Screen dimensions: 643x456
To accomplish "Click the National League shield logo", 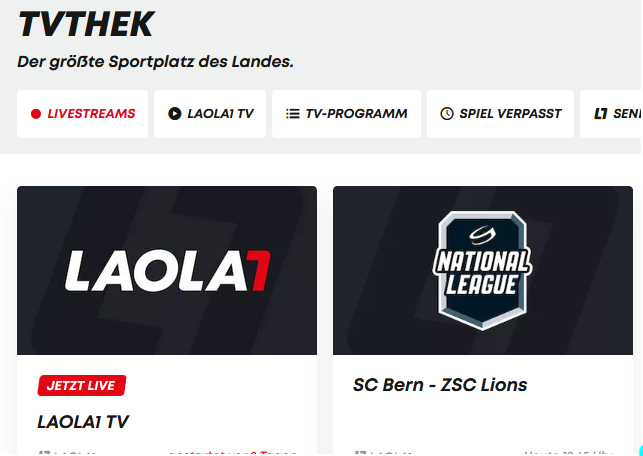I will pyautogui.click(x=483, y=271).
